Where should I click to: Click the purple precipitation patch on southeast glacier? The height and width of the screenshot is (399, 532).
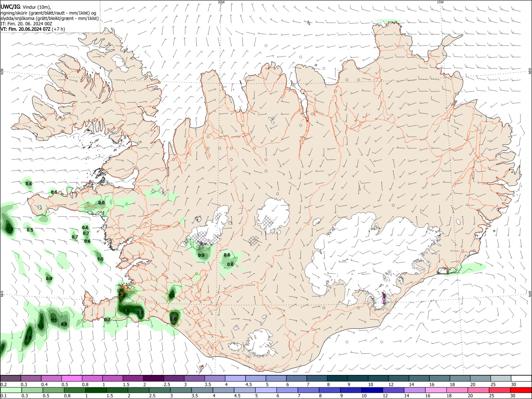coord(384,298)
